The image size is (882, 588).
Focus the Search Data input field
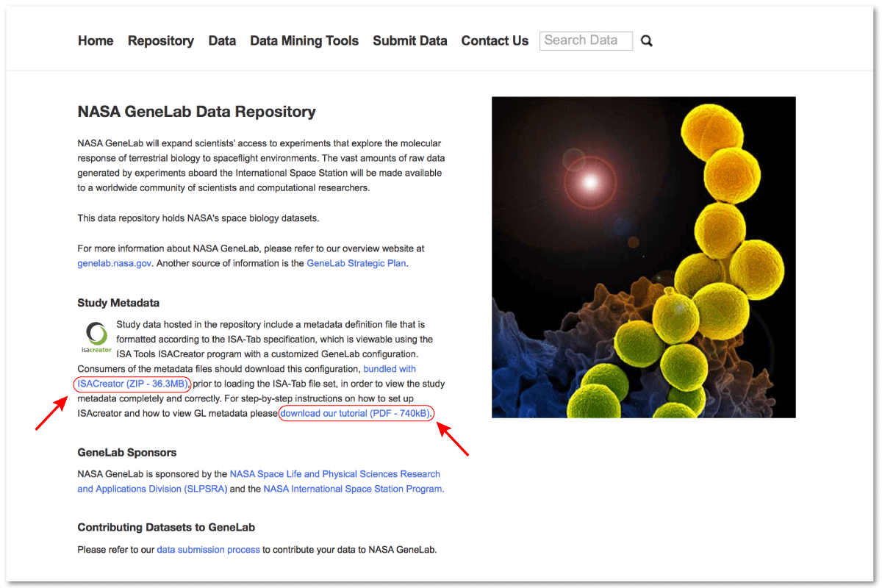(586, 41)
